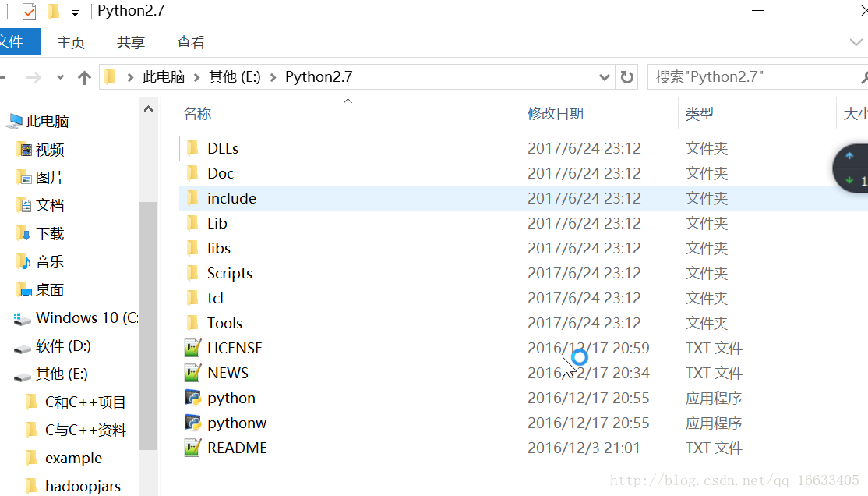
Task: Click the chevron after 此电脑 in address bar
Action: tap(196, 77)
